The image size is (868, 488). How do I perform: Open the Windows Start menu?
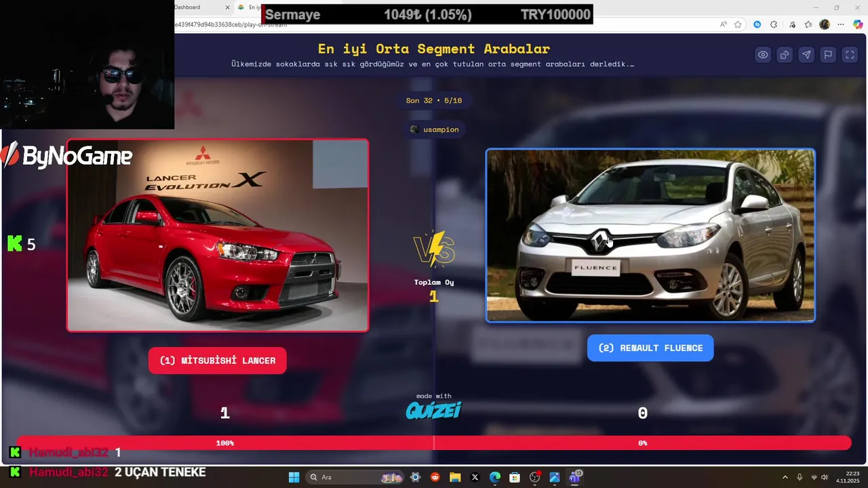point(294,477)
